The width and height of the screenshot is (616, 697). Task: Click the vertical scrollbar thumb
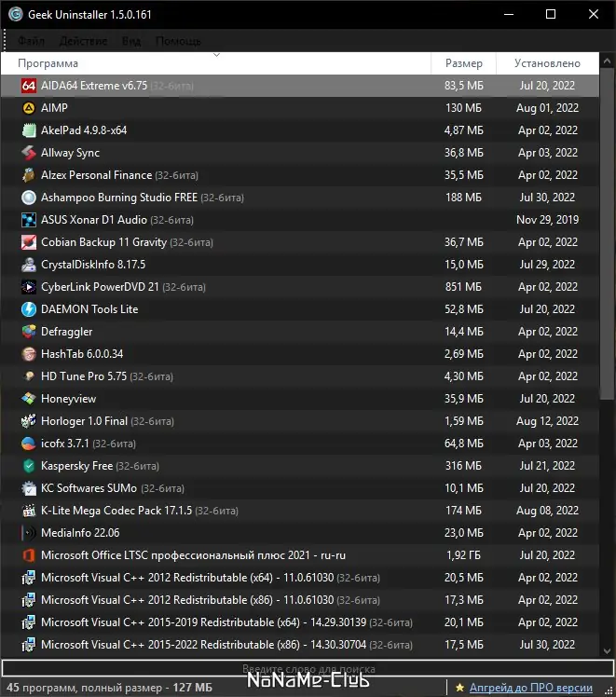pos(607,236)
